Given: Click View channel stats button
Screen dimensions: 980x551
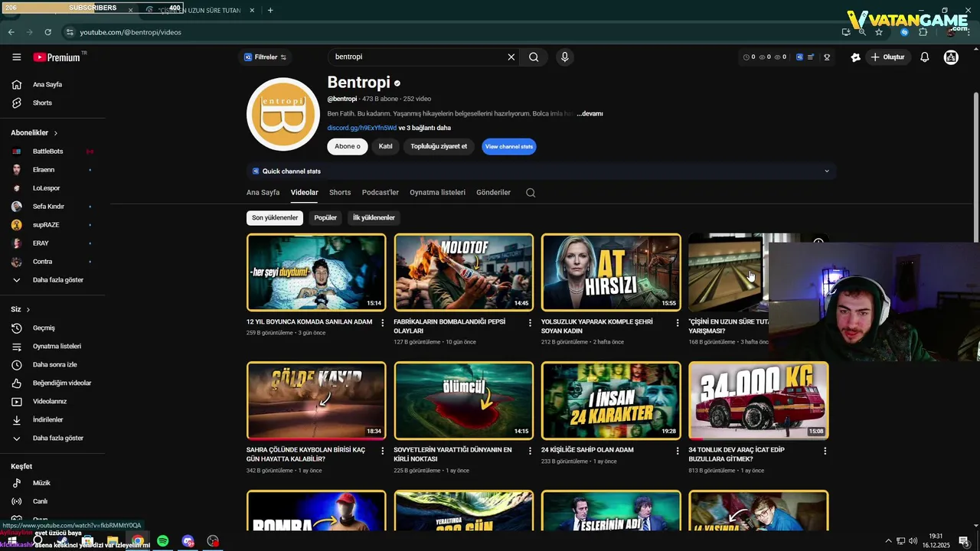Looking at the screenshot, I should pos(509,146).
